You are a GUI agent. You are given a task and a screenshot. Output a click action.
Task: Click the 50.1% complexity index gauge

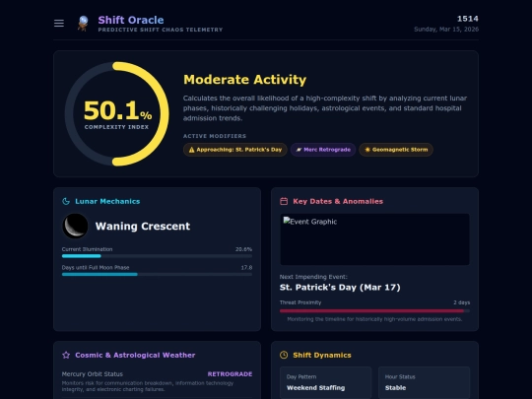click(116, 113)
